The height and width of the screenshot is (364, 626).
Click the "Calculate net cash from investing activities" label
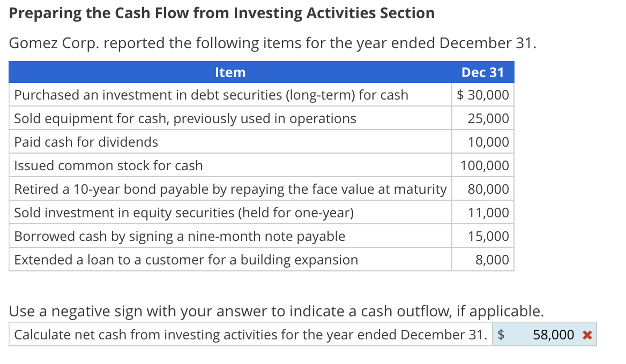click(x=251, y=335)
